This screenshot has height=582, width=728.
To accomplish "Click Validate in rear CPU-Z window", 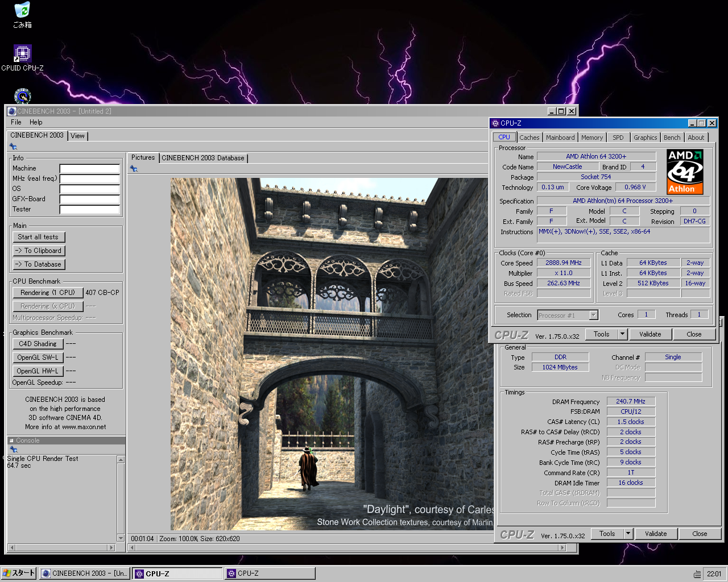I will (x=656, y=534).
